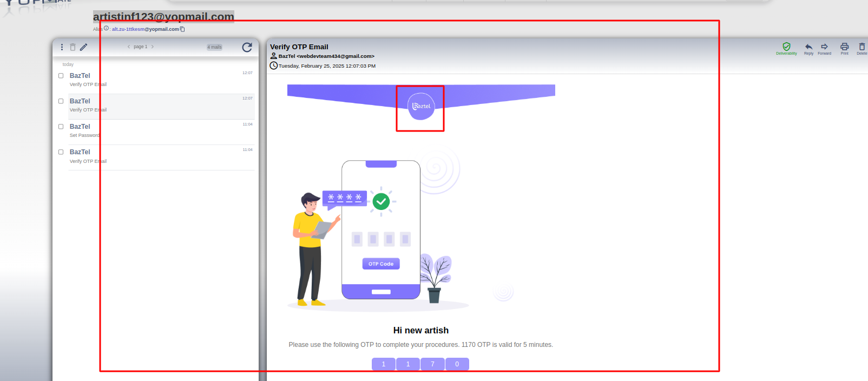Click the Baztel logo in the email
Viewport: 868px width, 381px height.
(x=421, y=106)
